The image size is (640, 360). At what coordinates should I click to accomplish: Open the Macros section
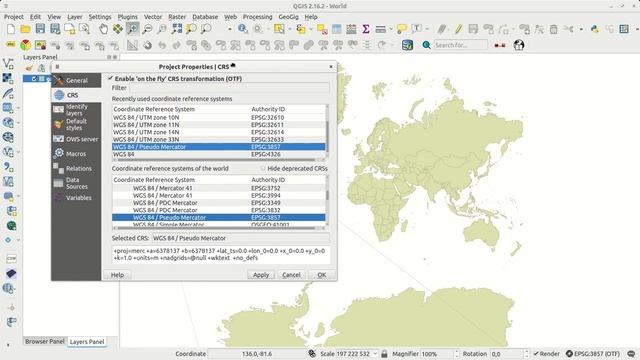(76, 154)
